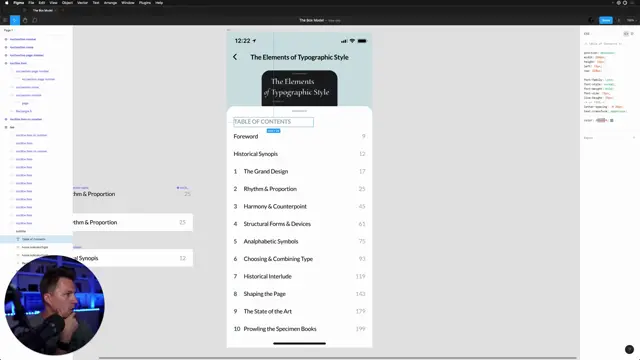Click the battery icon in phone status bar
640x360 pixels.
[x=362, y=41]
